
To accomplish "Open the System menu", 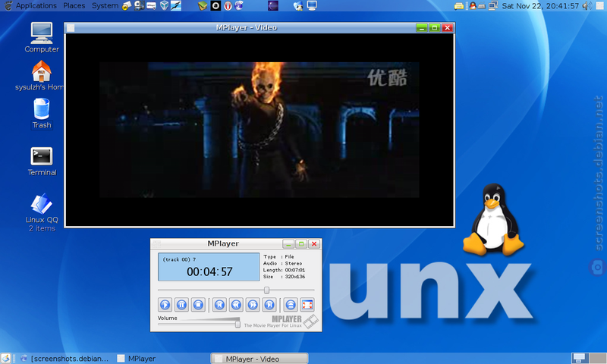I will [105, 5].
